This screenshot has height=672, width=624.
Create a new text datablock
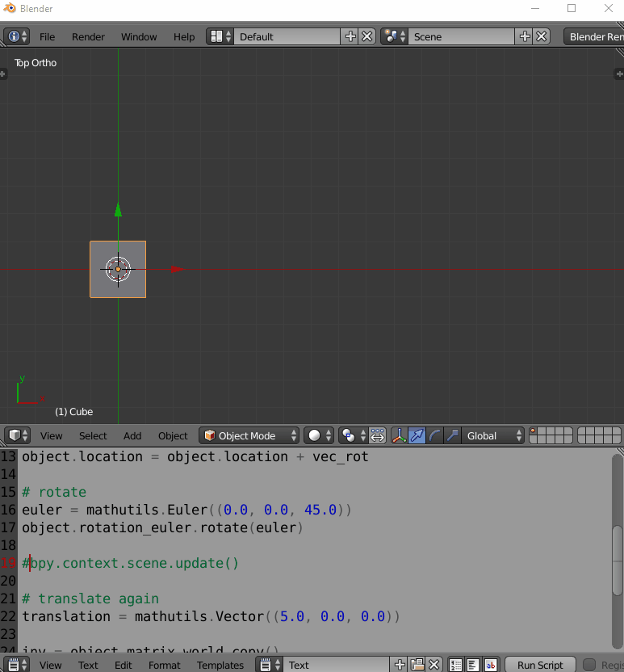[x=400, y=665]
